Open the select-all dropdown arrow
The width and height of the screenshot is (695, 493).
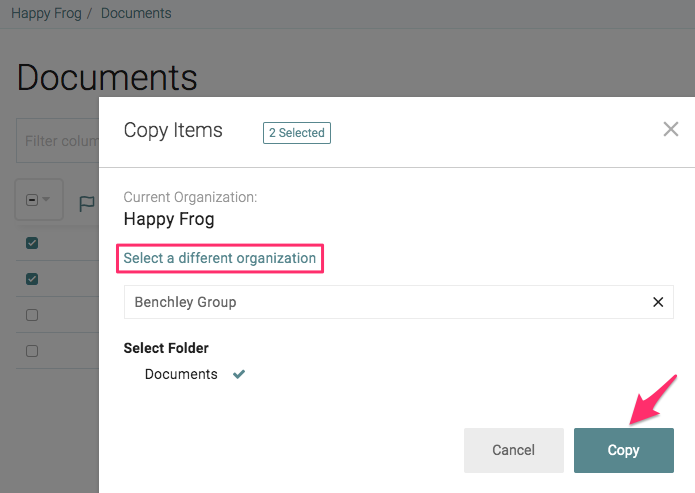point(47,201)
